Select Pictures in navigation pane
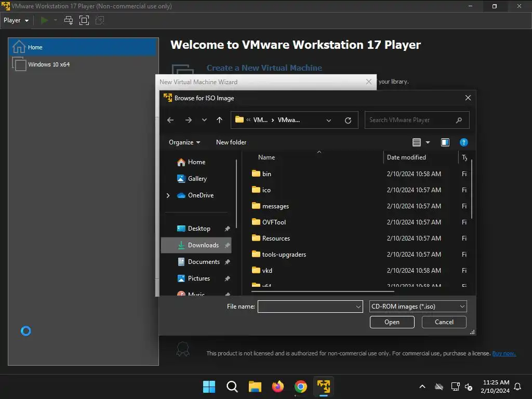This screenshot has width=532, height=399. (x=196, y=278)
